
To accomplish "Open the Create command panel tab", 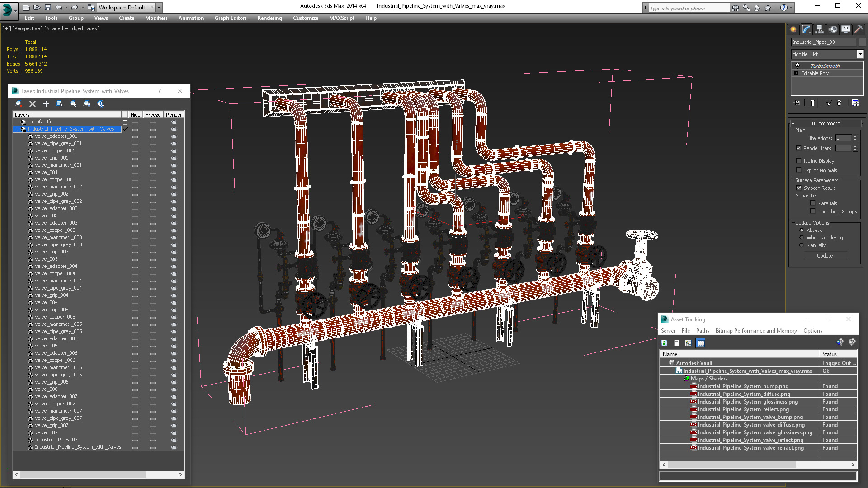I will [x=793, y=29].
